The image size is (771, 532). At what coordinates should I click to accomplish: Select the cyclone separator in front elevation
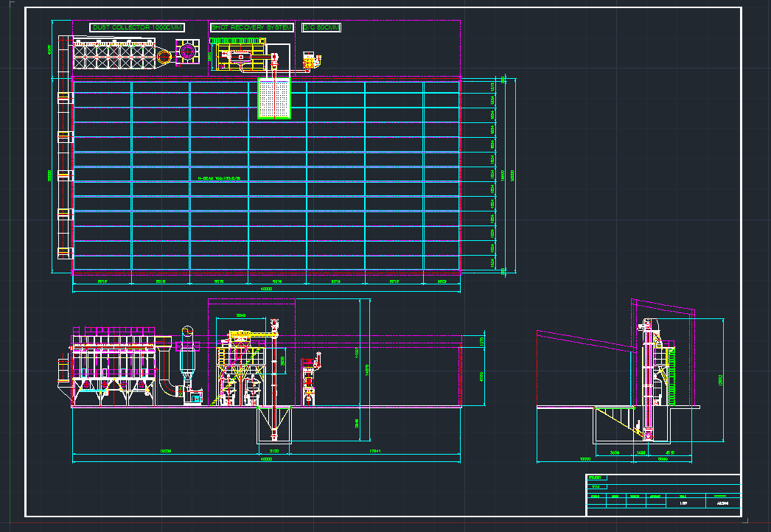click(187, 360)
